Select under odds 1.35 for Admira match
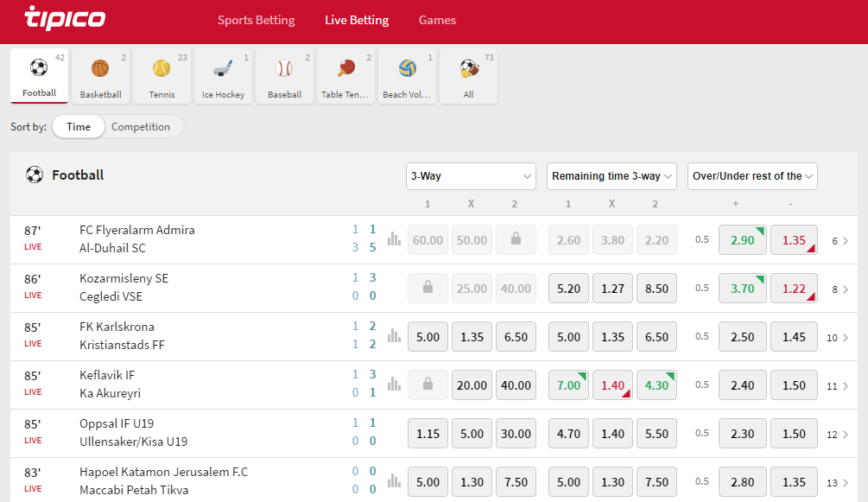Viewport: 868px width, 502px height. 794,240
